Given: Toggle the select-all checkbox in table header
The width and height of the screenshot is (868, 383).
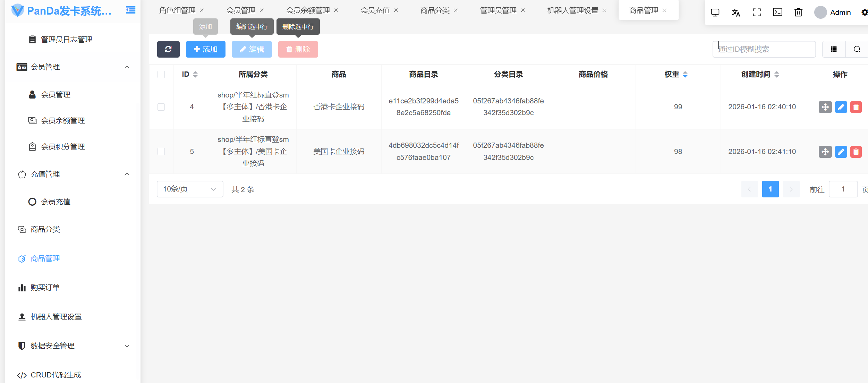Looking at the screenshot, I should (161, 74).
